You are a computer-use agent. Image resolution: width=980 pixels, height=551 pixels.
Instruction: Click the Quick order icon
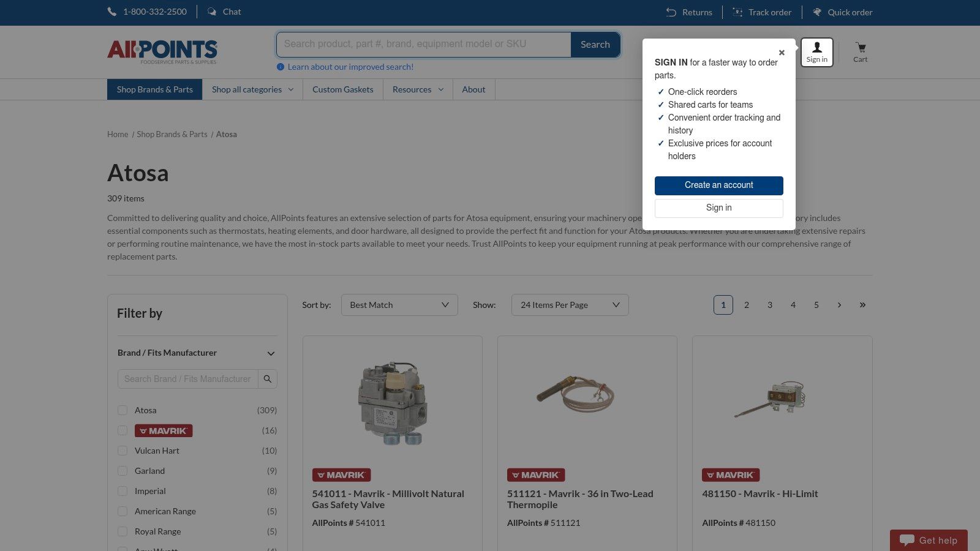817,12
